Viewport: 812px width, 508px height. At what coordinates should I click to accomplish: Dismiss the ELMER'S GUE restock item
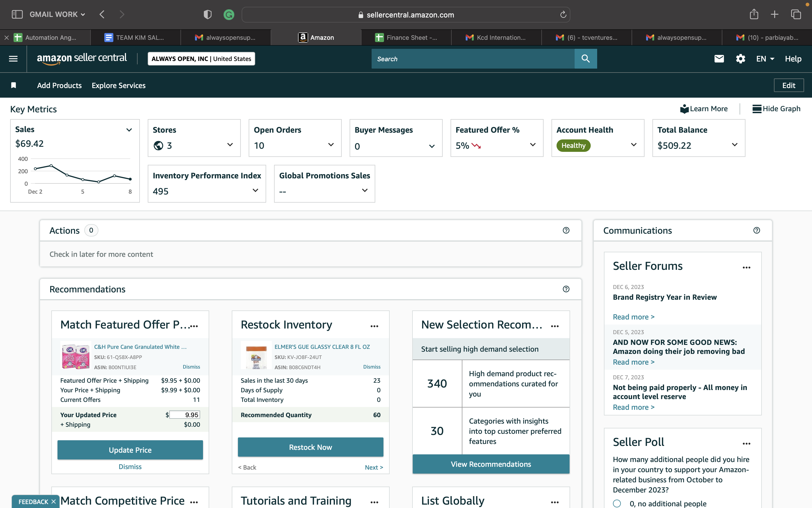pos(372,367)
